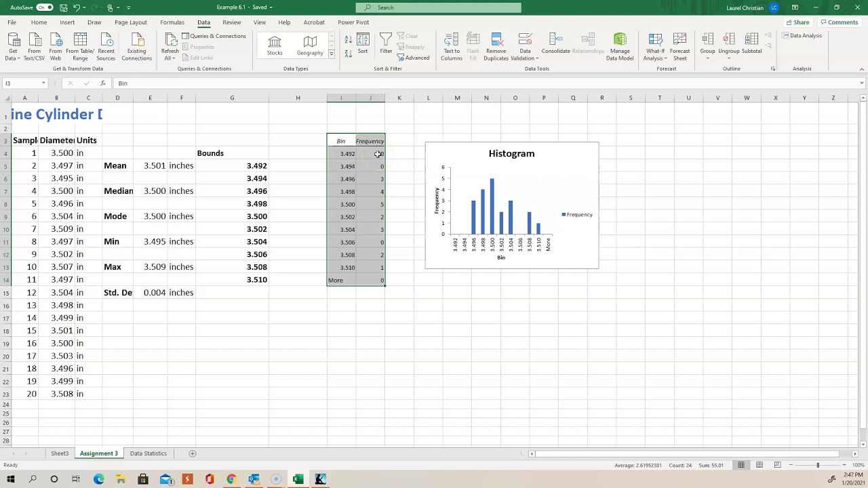Select the Geography data type
This screenshot has width=868, height=488.
(310, 46)
